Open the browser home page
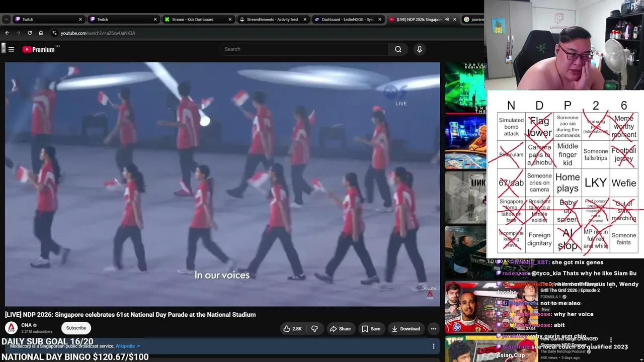The width and height of the screenshot is (644, 362). pos(41,33)
